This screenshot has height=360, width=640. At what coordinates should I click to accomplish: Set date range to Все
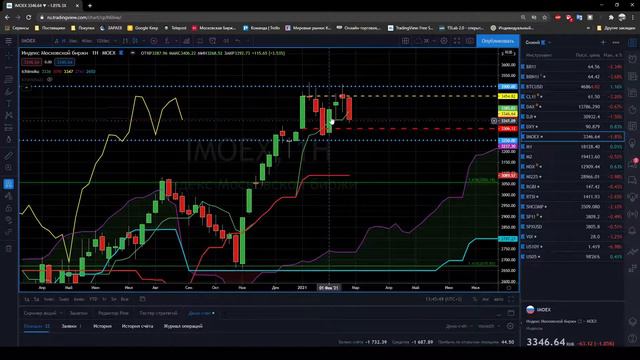124,299
